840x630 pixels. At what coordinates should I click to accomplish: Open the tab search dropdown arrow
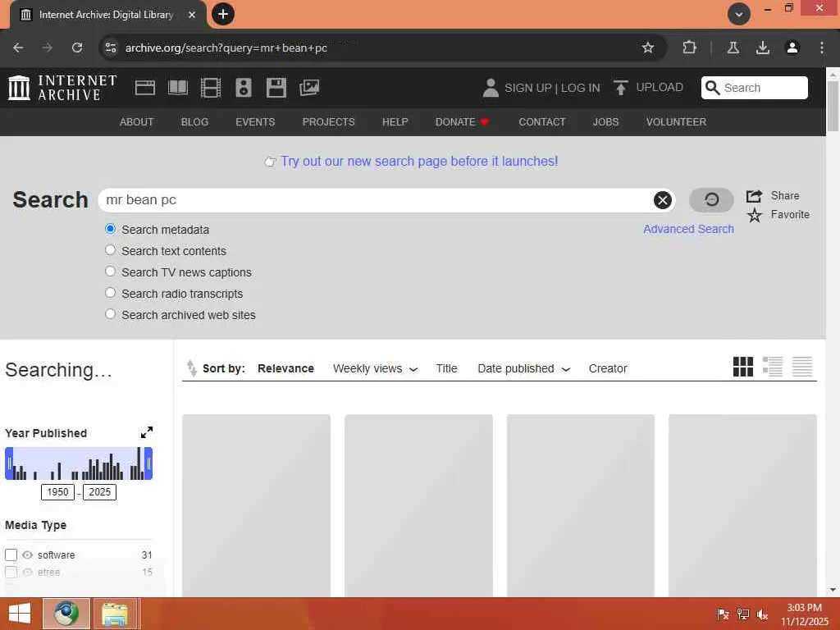click(739, 14)
